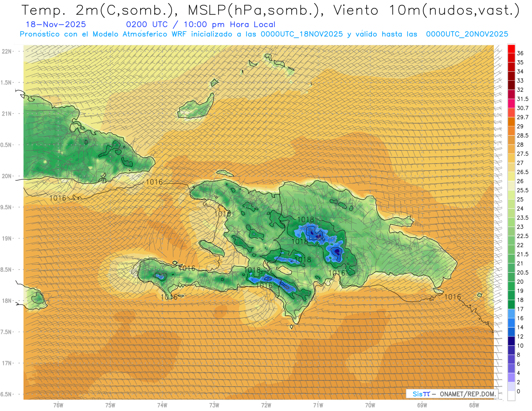Click the legend value '25.5'
Viewport: 532px width, 411px height.
point(522,190)
